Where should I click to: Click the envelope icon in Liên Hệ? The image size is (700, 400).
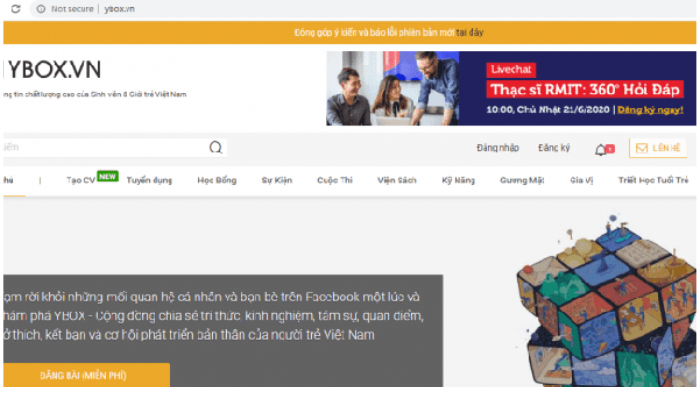point(642,148)
